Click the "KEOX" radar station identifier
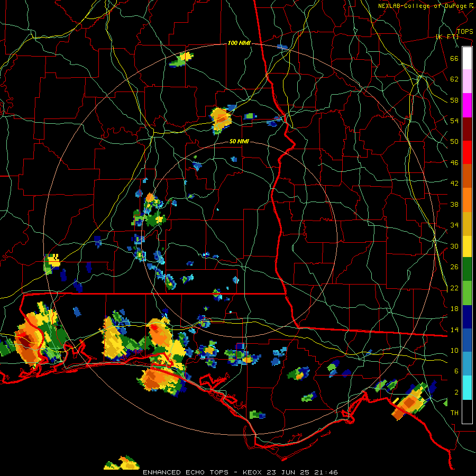Image resolution: width=476 pixels, height=476 pixels. pyautogui.click(x=253, y=472)
